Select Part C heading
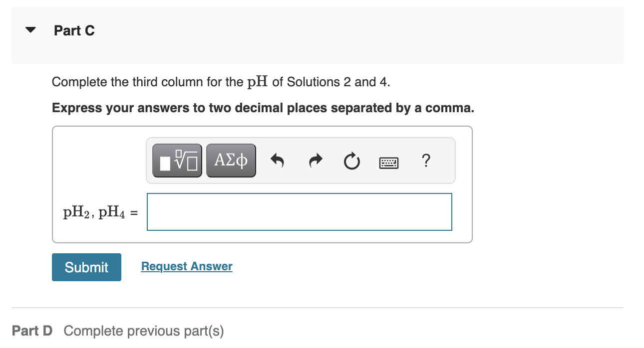This screenshot has width=644, height=348. pyautogui.click(x=74, y=30)
